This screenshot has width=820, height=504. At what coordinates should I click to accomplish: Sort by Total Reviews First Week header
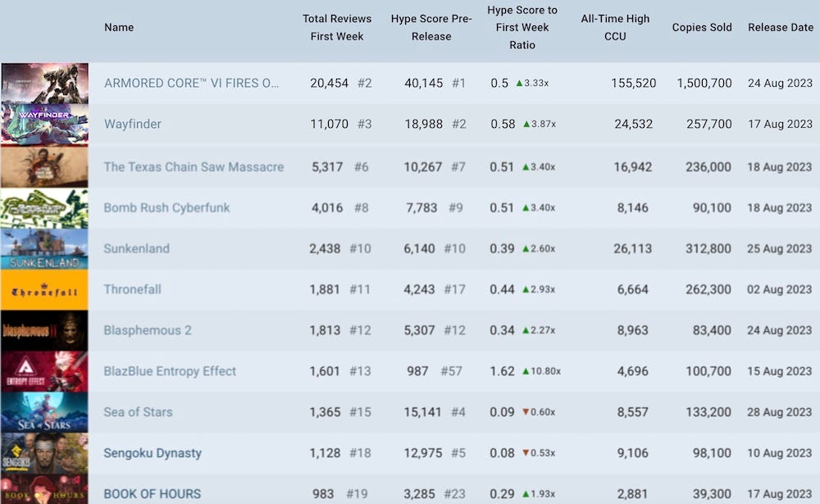point(337,27)
